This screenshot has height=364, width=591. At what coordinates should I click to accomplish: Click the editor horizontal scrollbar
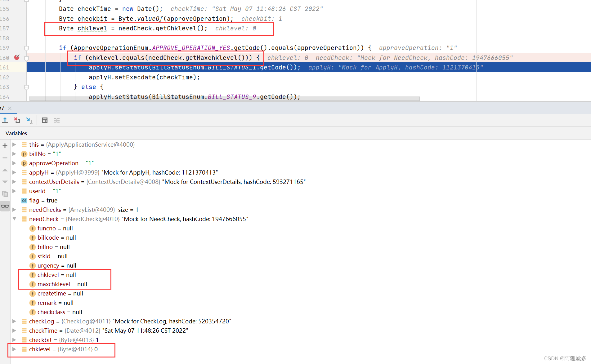point(224,99)
